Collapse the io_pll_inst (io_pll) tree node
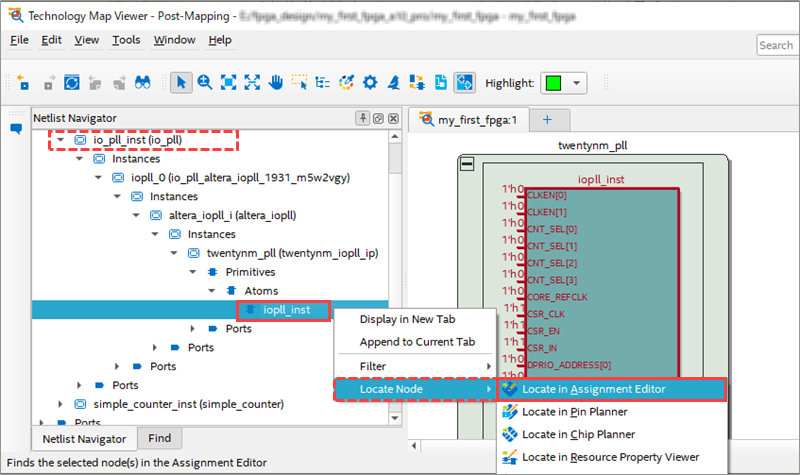Viewport: 800px width, 475px height. (x=60, y=140)
